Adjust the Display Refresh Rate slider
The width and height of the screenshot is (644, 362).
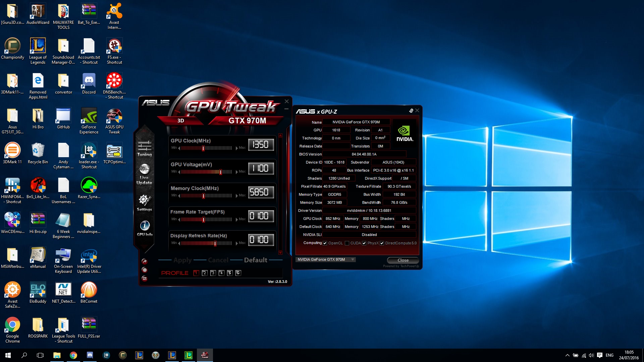(215, 243)
